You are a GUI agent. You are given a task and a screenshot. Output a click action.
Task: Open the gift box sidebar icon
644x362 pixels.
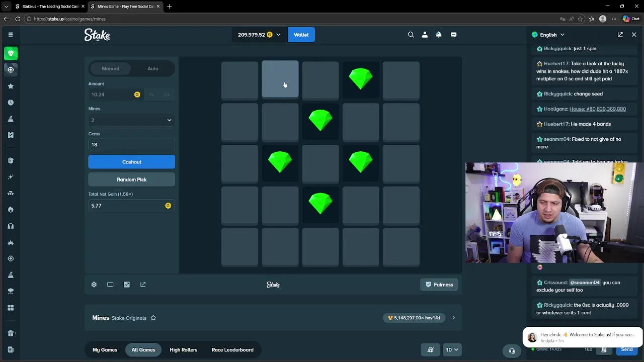pos(11,333)
